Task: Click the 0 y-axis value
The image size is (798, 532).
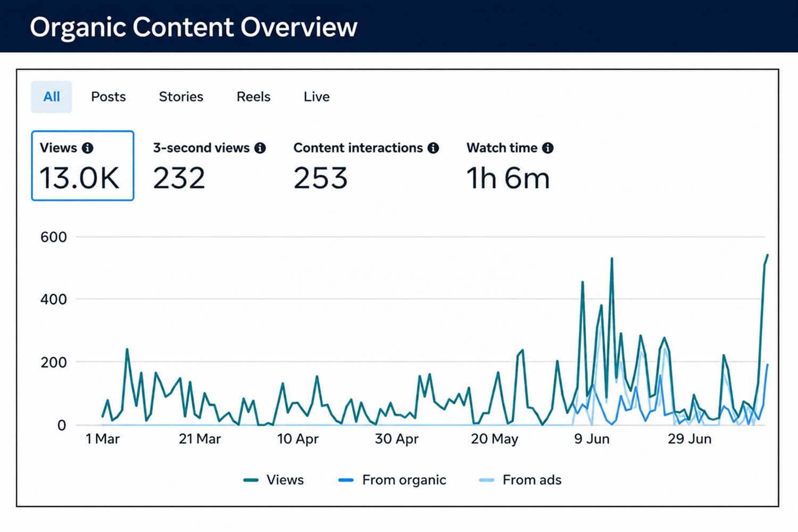Action: pos(62,425)
